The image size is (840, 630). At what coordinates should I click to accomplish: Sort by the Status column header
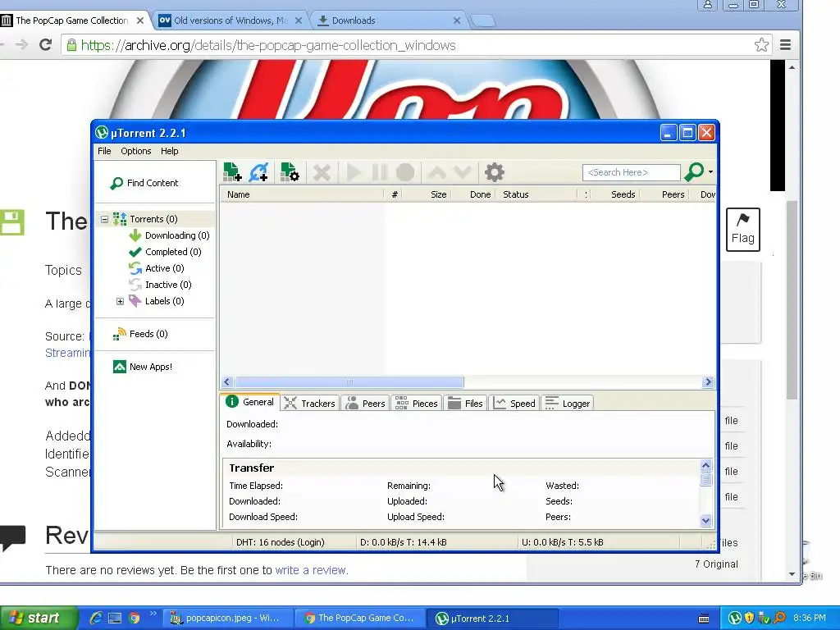[x=537, y=194]
